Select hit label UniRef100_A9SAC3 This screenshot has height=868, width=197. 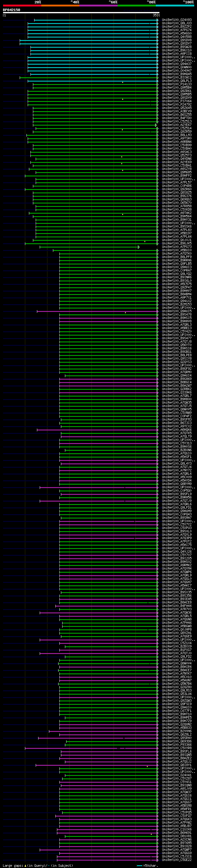click(177, 152)
